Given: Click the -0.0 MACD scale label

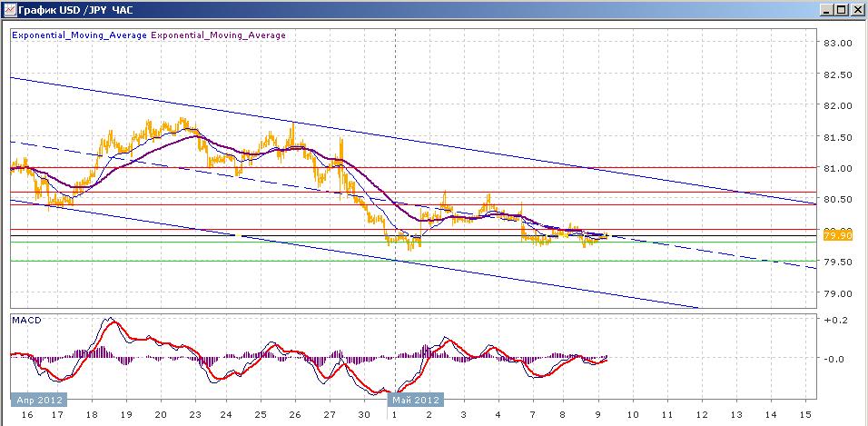Looking at the screenshot, I should tap(836, 359).
